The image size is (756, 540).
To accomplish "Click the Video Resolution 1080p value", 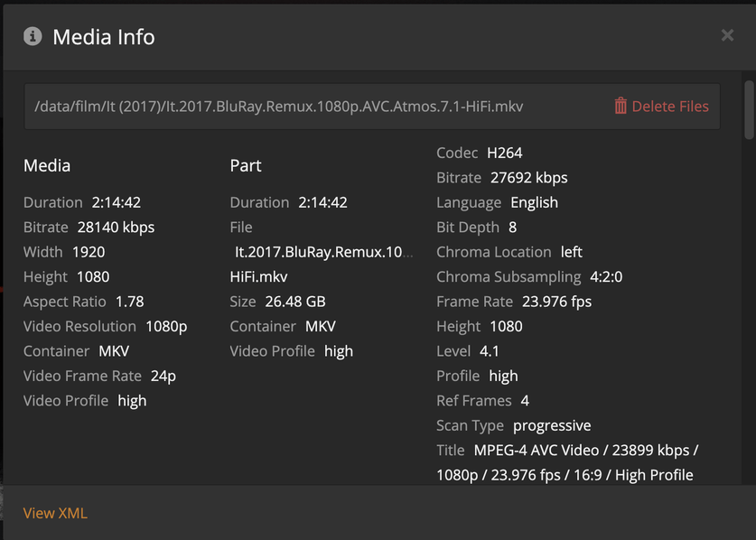I will coord(166,326).
